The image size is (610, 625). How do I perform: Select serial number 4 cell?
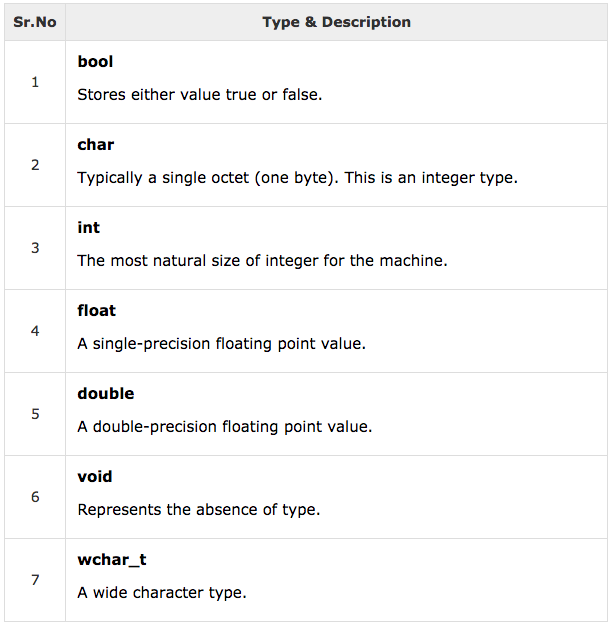click(35, 331)
